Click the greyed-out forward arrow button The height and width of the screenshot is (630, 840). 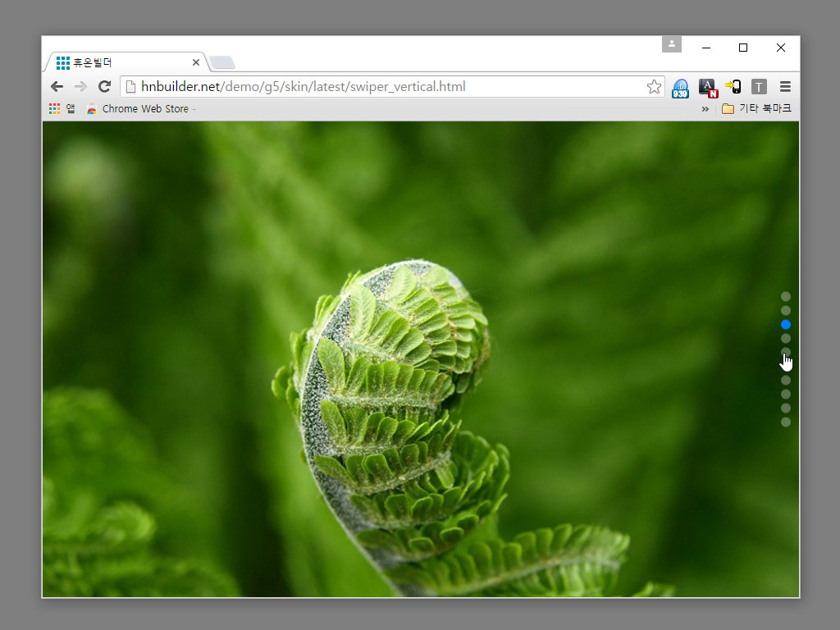point(80,87)
